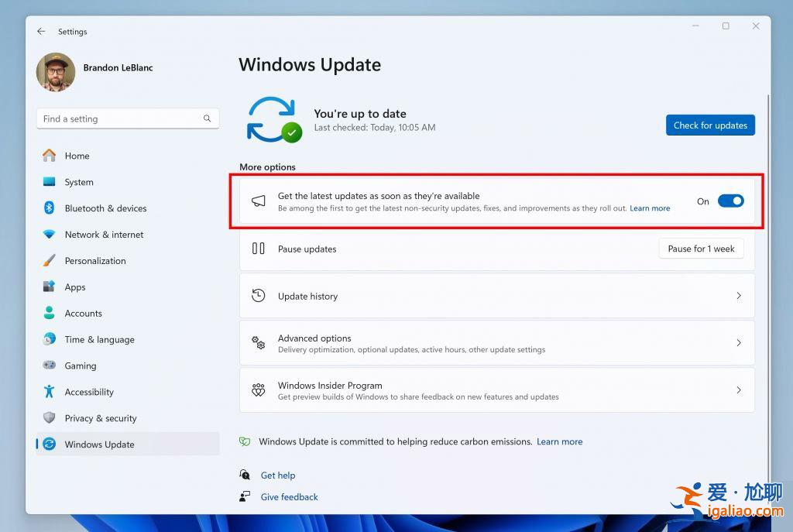Expand Windows Insider Program
793x532 pixels.
pos(496,390)
